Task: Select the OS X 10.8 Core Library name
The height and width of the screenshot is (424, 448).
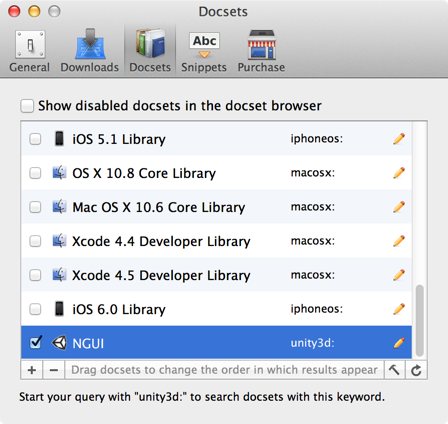Action: point(144,173)
